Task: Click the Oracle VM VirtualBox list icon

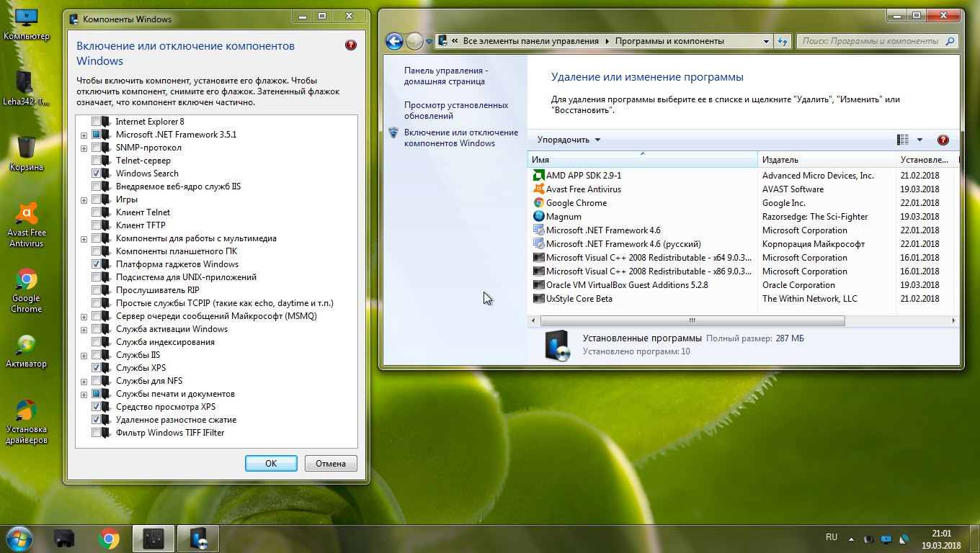Action: tap(538, 284)
